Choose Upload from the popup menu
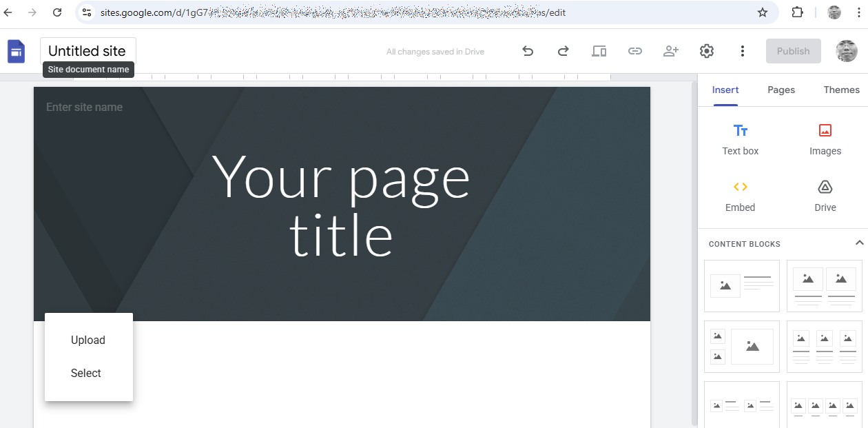 coord(88,340)
